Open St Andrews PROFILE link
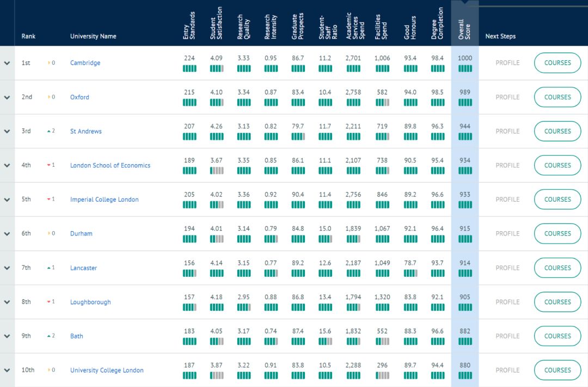This screenshot has width=588, height=387. (507, 131)
